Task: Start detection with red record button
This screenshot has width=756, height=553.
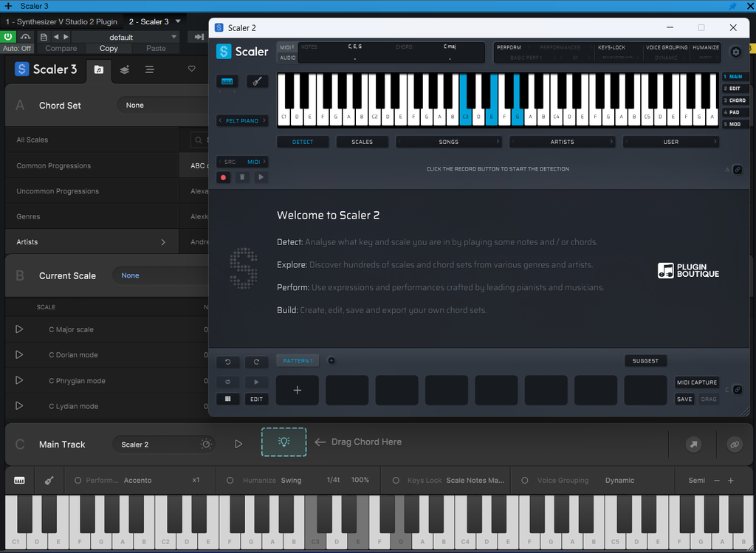Action: coord(223,177)
